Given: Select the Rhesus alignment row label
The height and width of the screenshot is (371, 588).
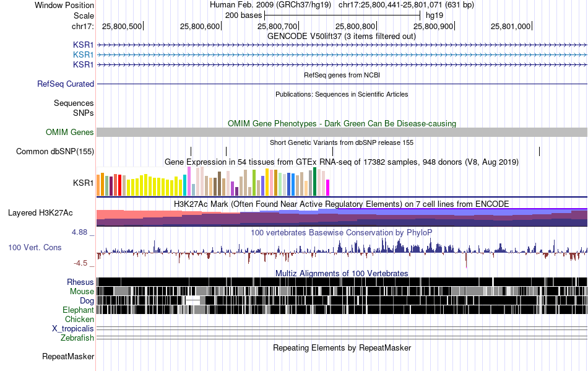Looking at the screenshot, I should tap(80, 282).
